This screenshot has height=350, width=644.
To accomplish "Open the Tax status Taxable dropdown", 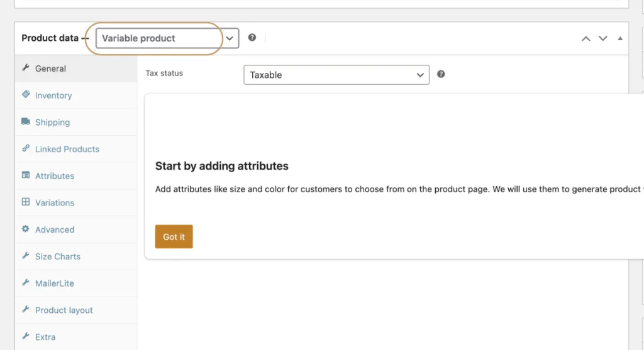I will (x=336, y=75).
